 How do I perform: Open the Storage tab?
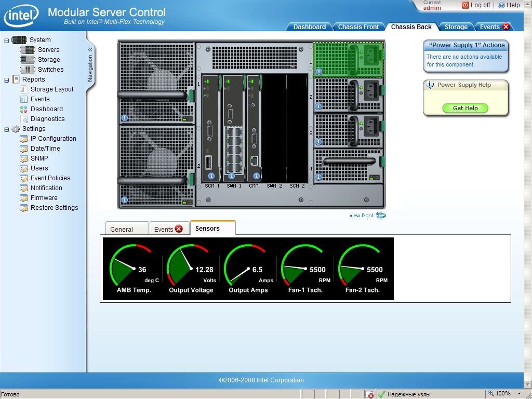click(x=456, y=27)
